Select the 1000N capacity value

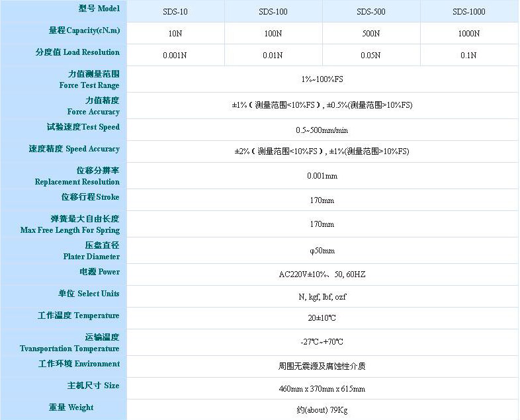click(x=468, y=34)
